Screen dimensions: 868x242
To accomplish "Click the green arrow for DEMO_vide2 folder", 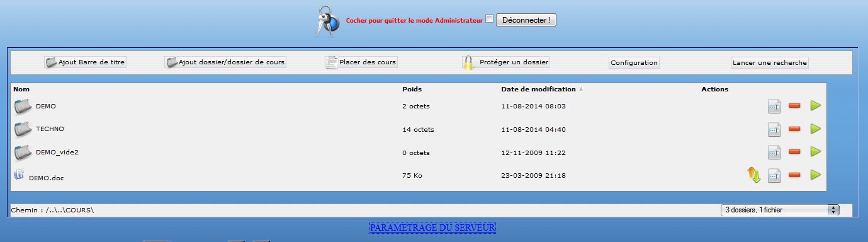I will 816,152.
